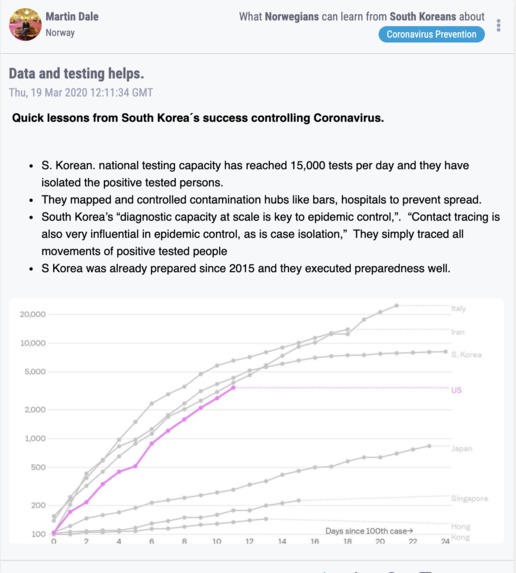The width and height of the screenshot is (516, 573).
Task: Click the Norwegians link in the post header
Action: (292, 16)
